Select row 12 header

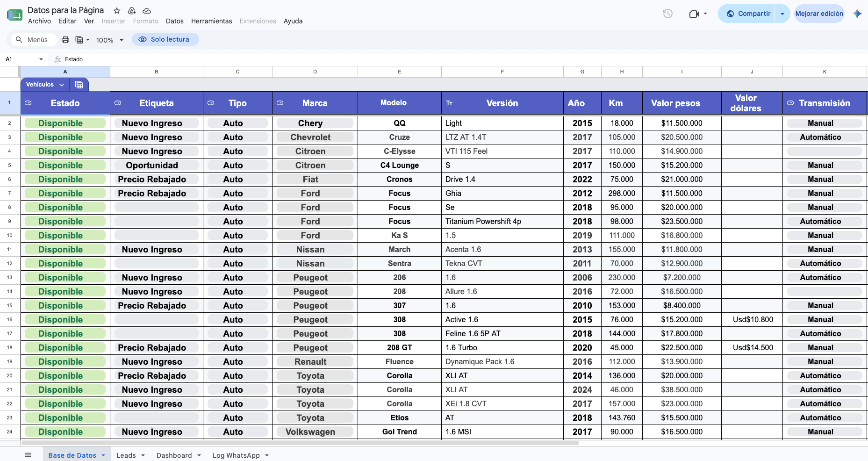click(x=10, y=263)
